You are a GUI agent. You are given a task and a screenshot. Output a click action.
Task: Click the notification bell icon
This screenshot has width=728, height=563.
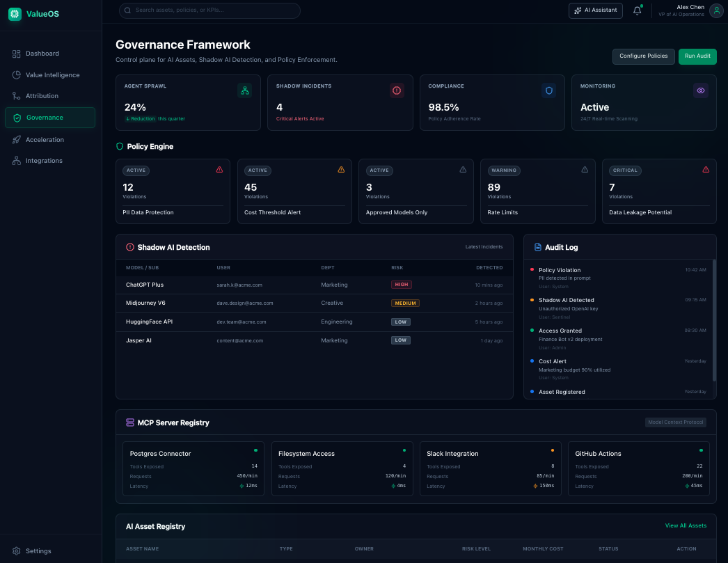pyautogui.click(x=637, y=10)
